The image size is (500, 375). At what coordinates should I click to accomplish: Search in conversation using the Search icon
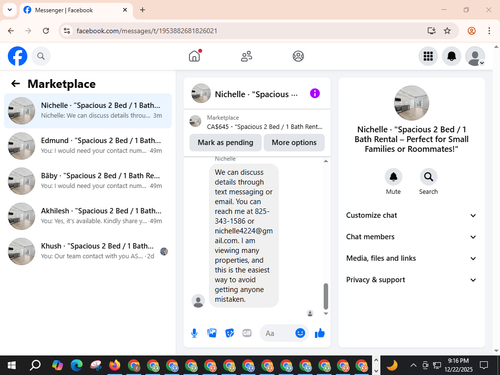coord(428,177)
